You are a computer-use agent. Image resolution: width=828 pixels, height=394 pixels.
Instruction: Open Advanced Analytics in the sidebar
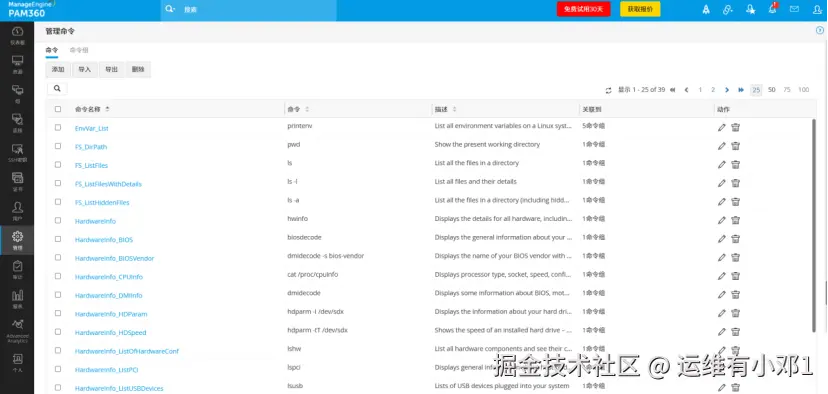[17, 331]
